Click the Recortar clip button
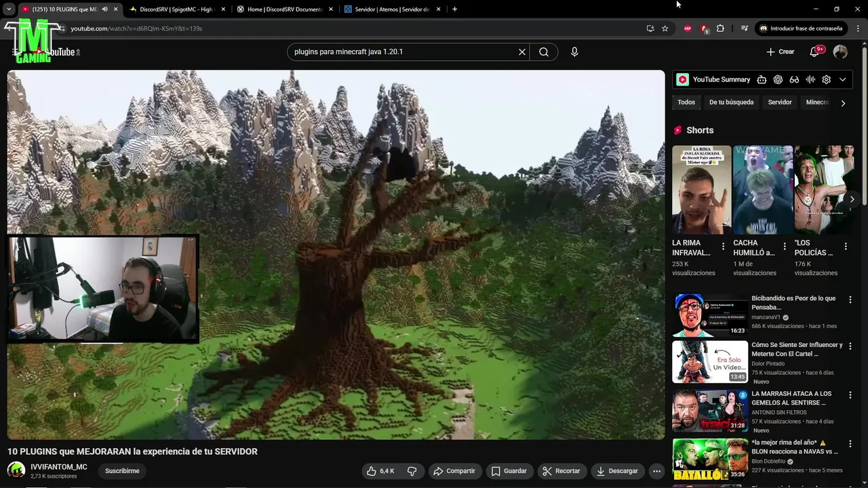This screenshot has width=868, height=488. pyautogui.click(x=561, y=471)
